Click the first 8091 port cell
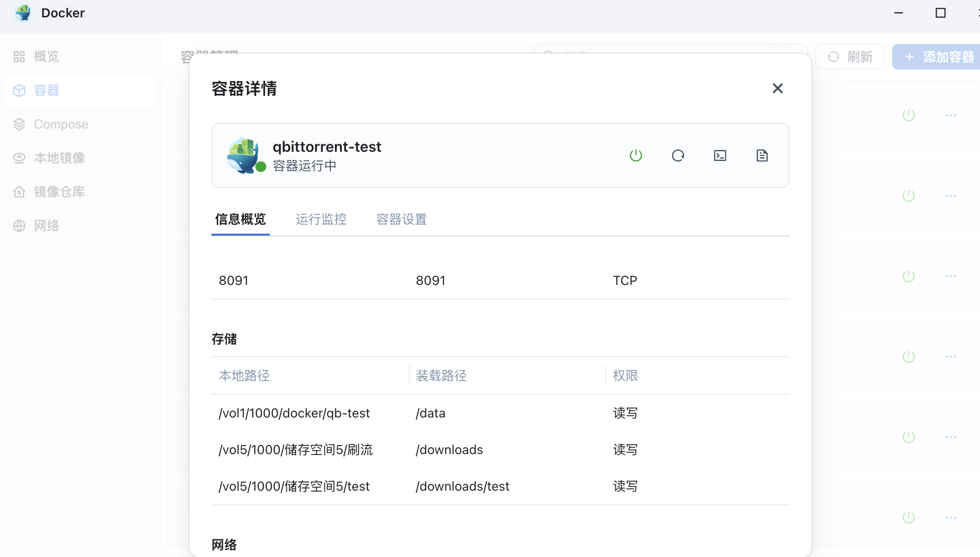The width and height of the screenshot is (980, 557). tap(233, 280)
